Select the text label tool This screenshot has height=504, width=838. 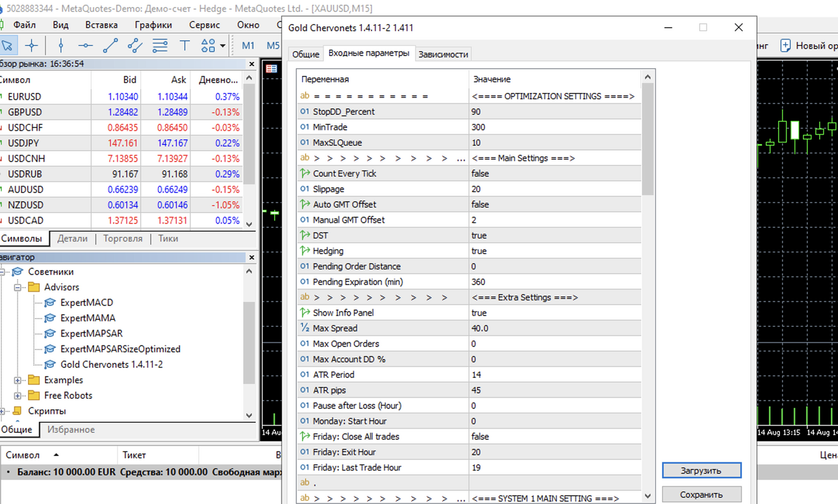184,45
